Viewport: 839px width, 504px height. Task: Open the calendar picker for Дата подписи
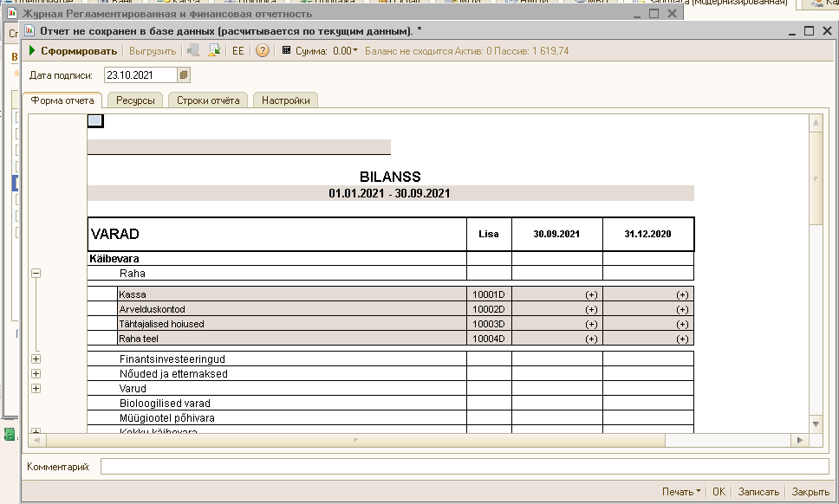[x=184, y=74]
